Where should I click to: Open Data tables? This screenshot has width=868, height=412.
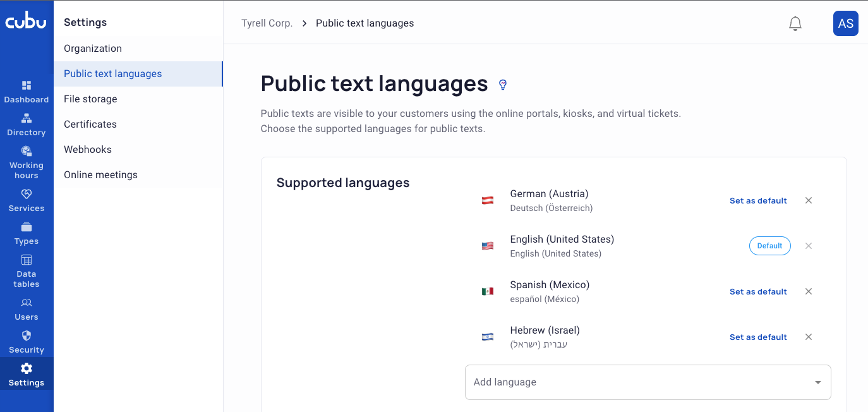(x=27, y=271)
